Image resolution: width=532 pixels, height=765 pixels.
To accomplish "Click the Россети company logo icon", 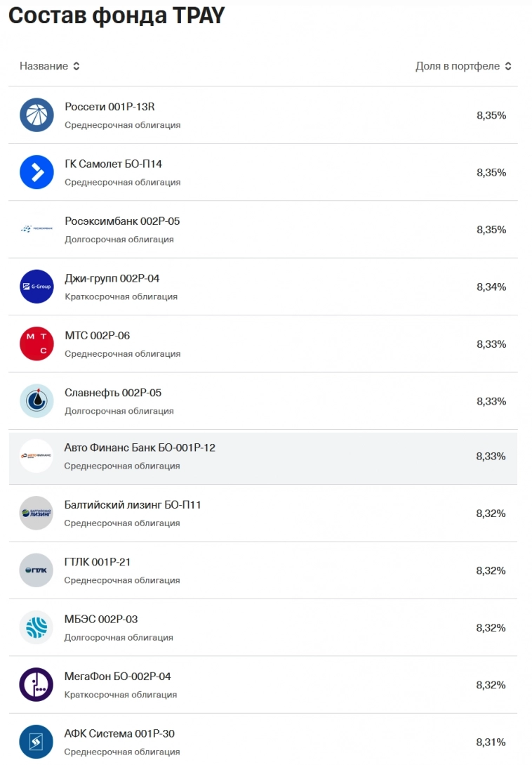I will (36, 115).
